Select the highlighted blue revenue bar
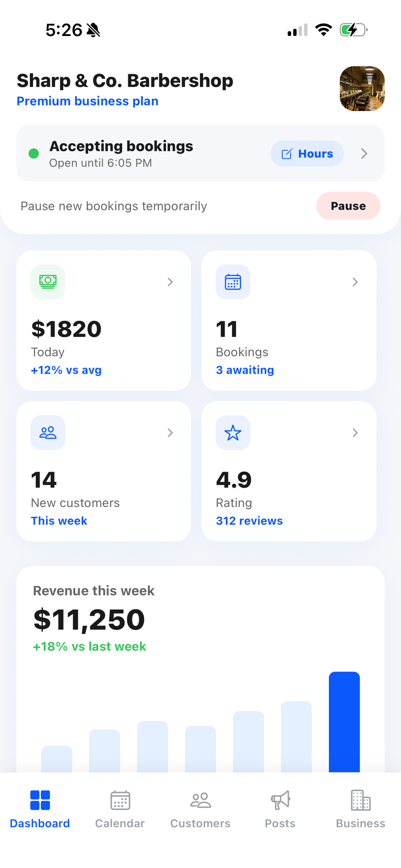Screen dimensions: 401x868 point(344,722)
